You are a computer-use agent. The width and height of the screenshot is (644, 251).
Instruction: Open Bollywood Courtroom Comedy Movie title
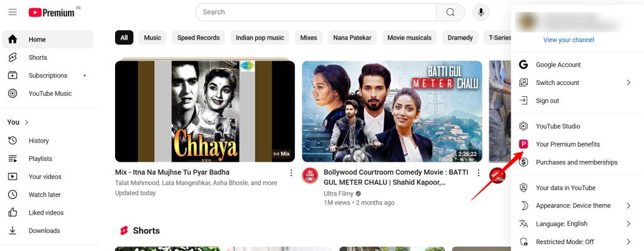396,177
